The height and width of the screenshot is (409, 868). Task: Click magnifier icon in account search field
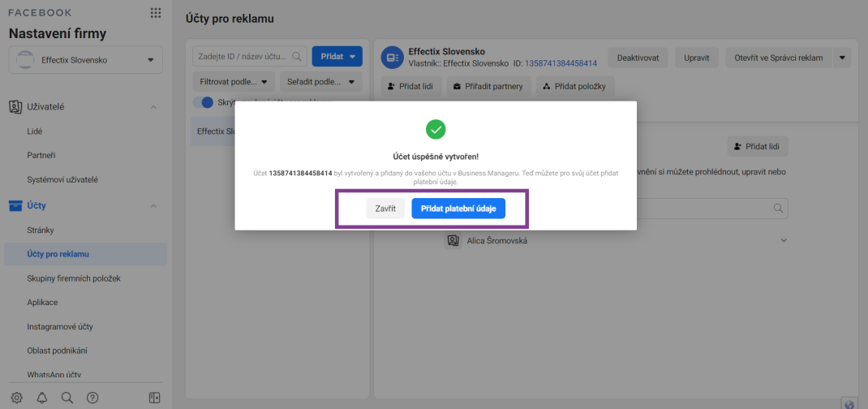tap(297, 57)
